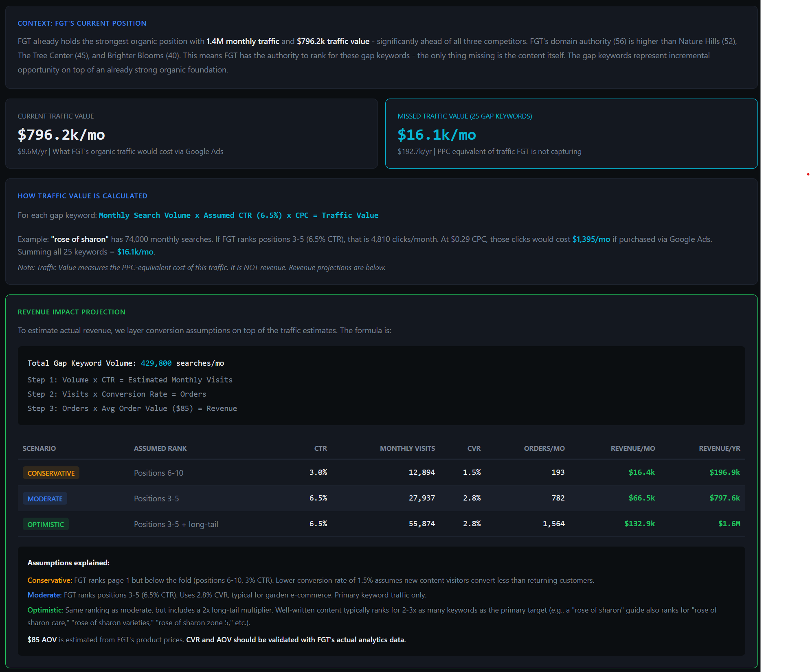Click the green "OPTIMISTIC" scenario badge
Image resolution: width=810 pixels, height=672 pixels.
tap(46, 524)
